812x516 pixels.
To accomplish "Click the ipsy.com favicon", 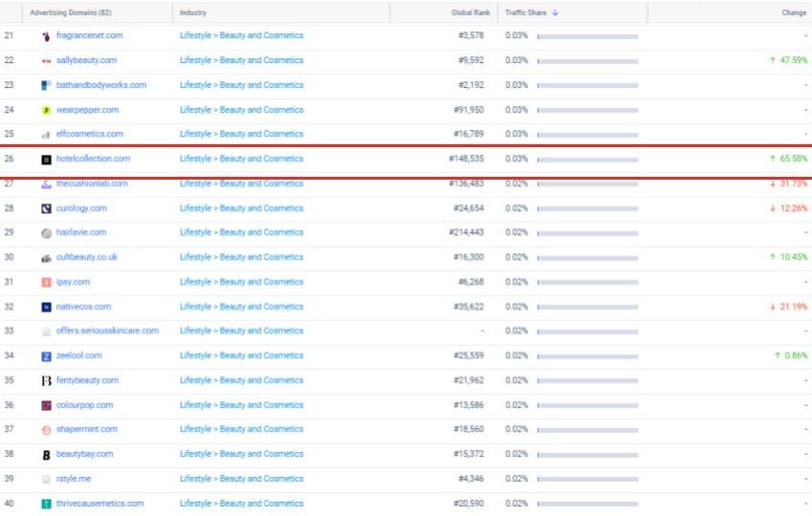I will 46,282.
